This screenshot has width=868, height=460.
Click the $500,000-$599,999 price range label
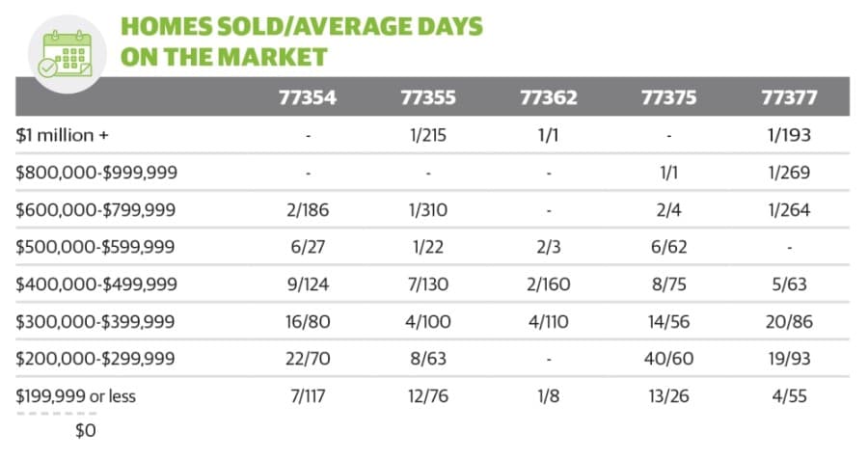point(95,247)
